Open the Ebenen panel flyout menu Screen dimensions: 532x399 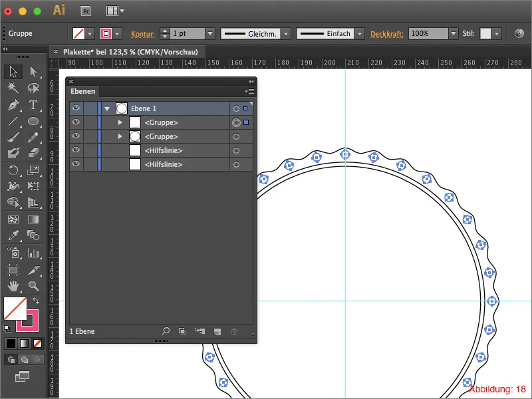click(249, 91)
